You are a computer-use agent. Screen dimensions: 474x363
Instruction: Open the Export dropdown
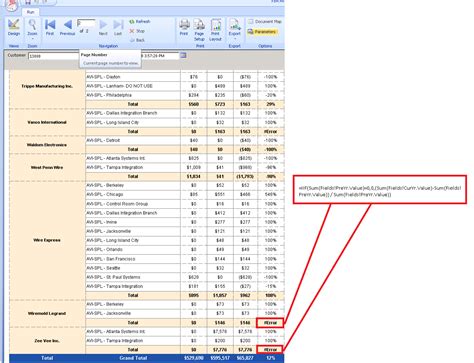234,28
